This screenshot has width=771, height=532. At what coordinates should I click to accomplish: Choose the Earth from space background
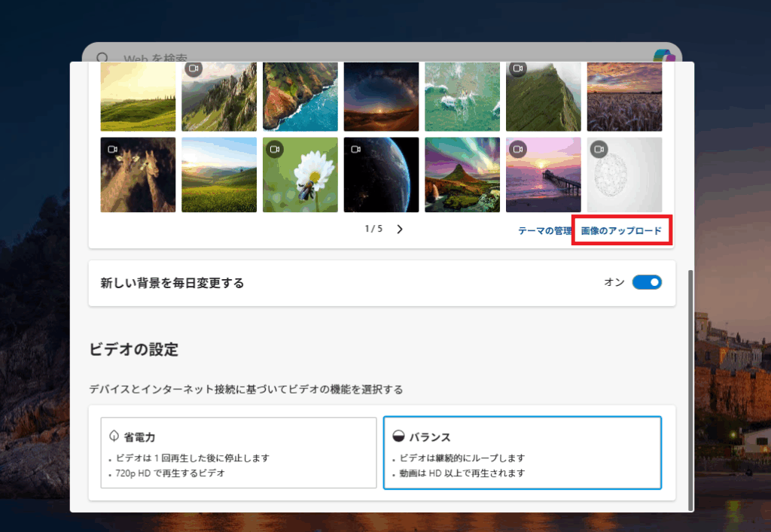[x=381, y=175]
